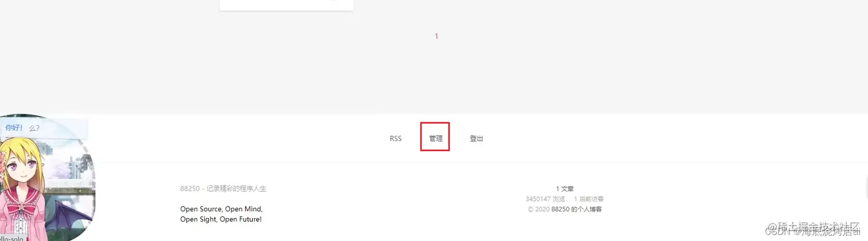Image resolution: width=868 pixels, height=241 pixels.
Task: Click the 3450147 浏览 view counter
Action: (545, 199)
